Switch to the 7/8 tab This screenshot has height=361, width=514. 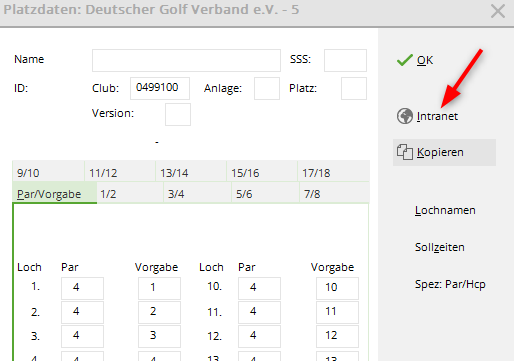(x=334, y=193)
